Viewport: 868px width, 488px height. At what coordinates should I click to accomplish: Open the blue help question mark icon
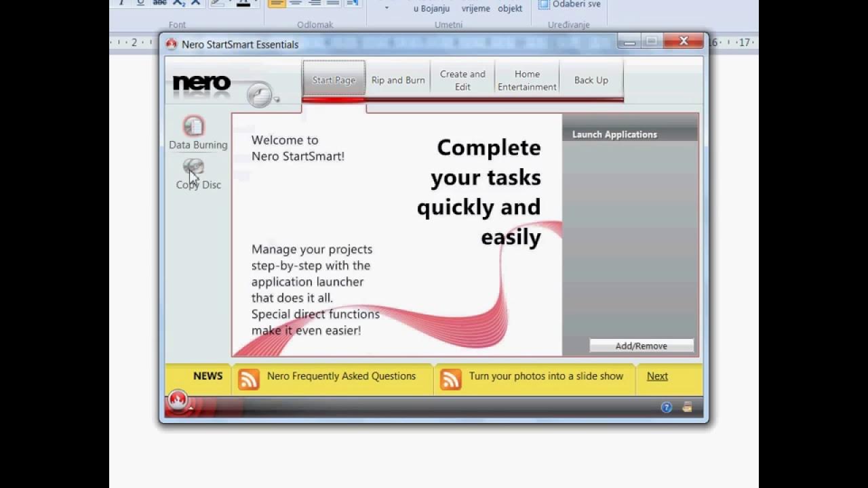pos(667,407)
